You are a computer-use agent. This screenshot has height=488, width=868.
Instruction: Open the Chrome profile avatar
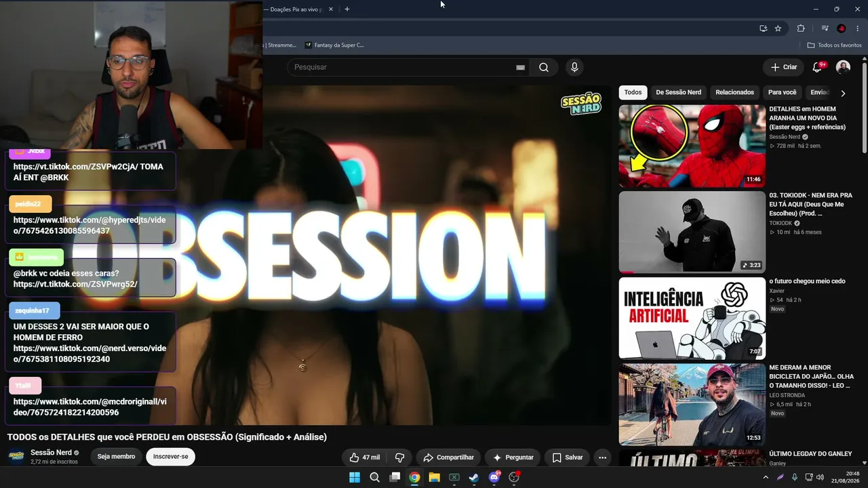click(x=842, y=28)
